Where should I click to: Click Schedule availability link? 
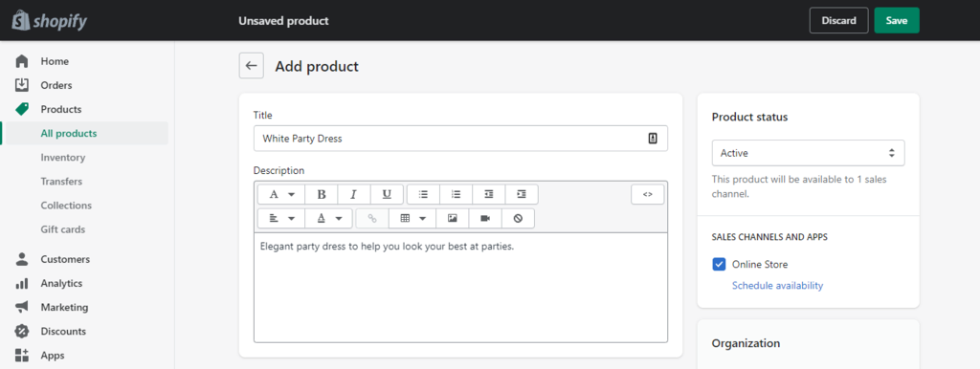pos(777,285)
